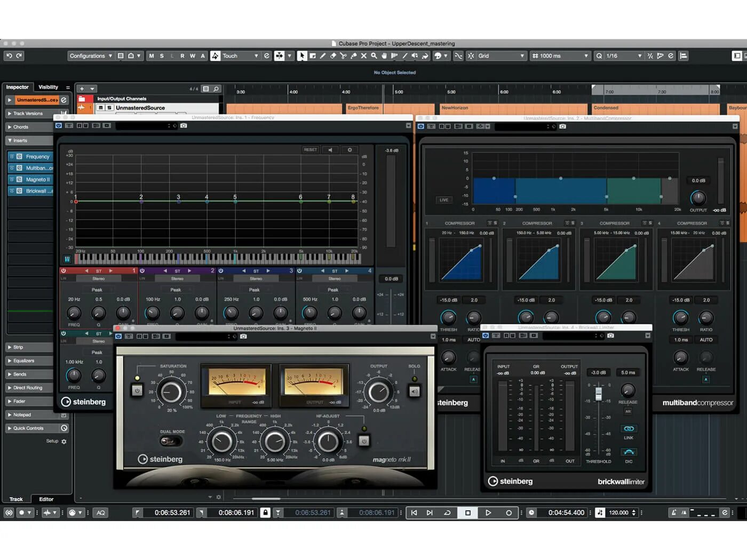Click the Iterative Quantize icon
747x560 pixels.
pos(650,55)
